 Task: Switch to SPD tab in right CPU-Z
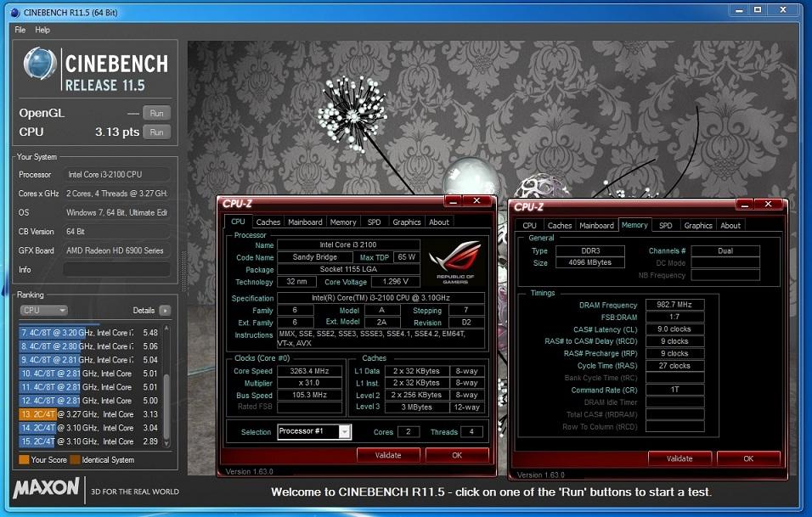pos(665,226)
